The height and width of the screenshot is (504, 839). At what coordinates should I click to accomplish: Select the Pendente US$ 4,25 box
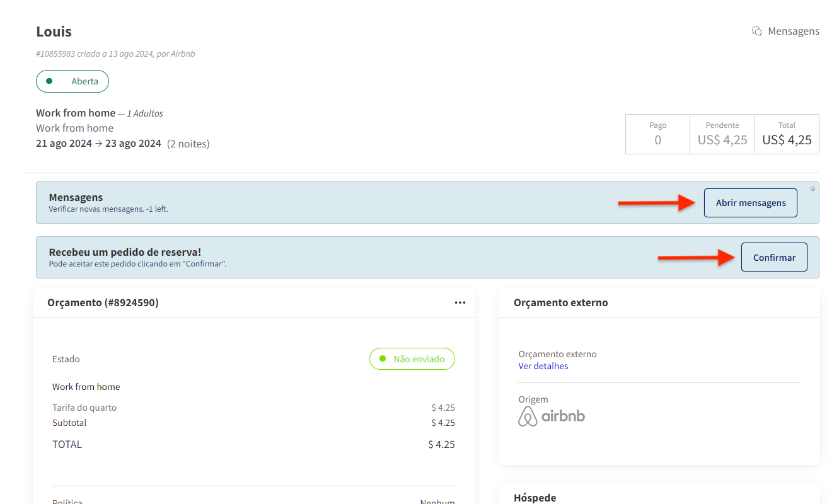[x=722, y=134]
